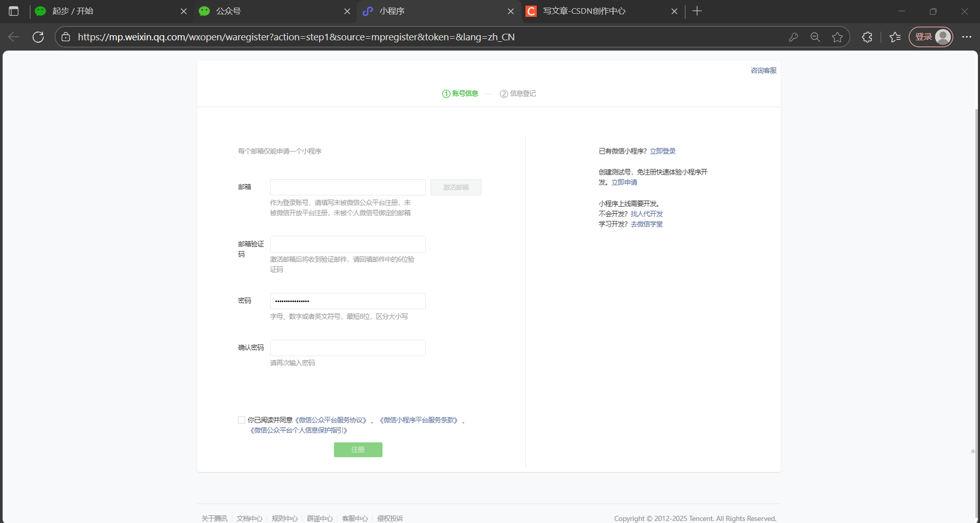Reload the current page
Viewport: 980px width, 523px height.
(38, 37)
